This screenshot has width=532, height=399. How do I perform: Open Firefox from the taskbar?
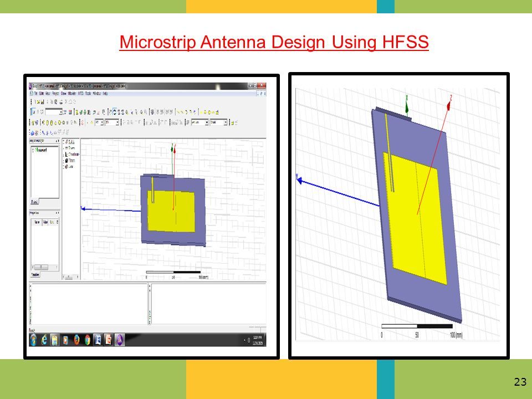[76, 340]
